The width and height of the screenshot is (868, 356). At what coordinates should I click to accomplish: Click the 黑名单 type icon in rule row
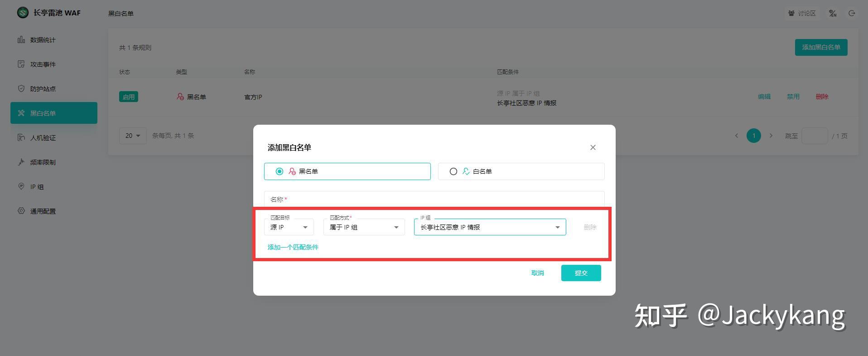(180, 97)
